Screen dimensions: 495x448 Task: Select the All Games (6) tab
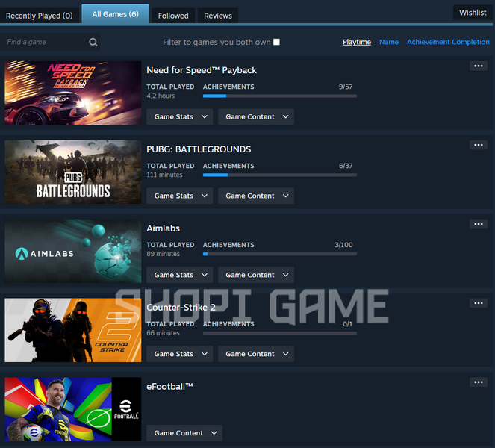[x=115, y=14]
